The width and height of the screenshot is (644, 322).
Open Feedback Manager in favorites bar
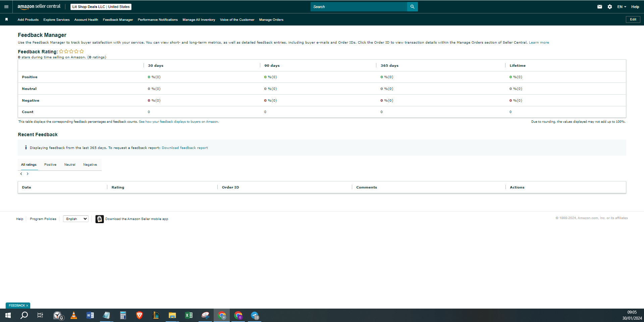(x=118, y=20)
